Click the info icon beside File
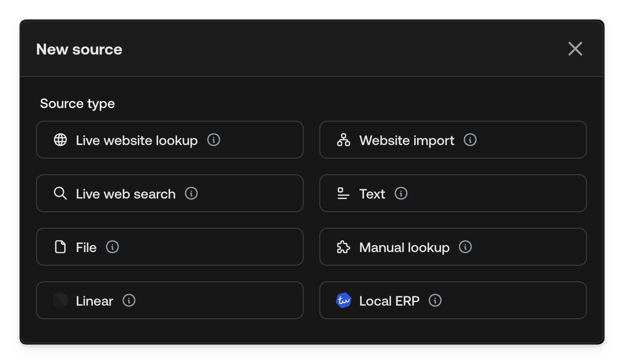 pos(112,247)
